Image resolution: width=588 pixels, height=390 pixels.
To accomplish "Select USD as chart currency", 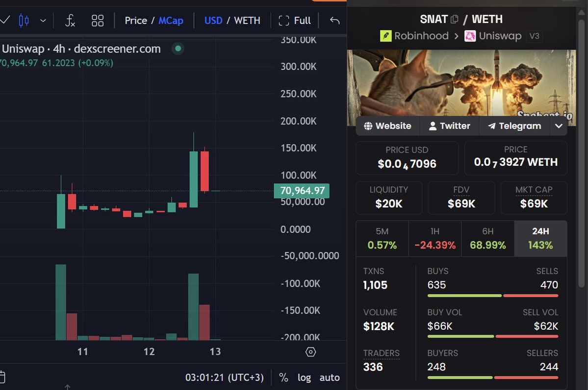I will pyautogui.click(x=213, y=21).
